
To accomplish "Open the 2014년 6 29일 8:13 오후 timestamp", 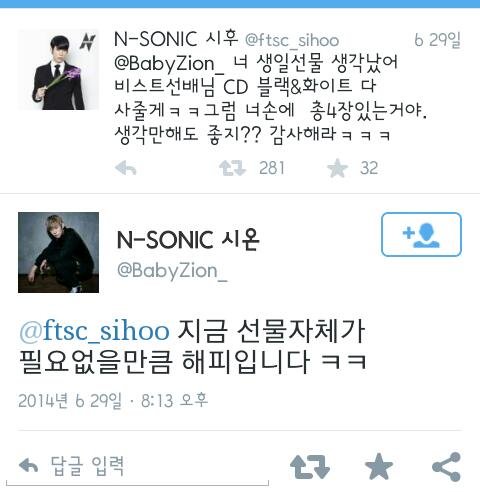I will tap(113, 400).
